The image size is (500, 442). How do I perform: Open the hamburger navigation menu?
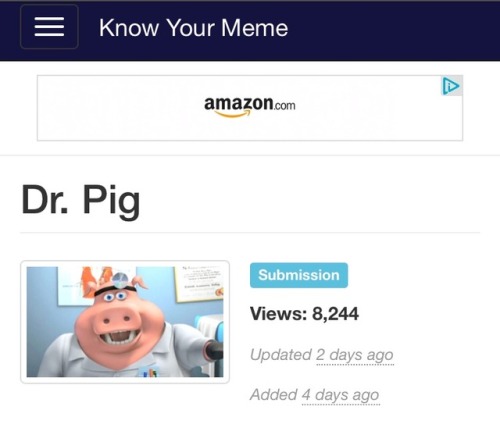pos(49,27)
